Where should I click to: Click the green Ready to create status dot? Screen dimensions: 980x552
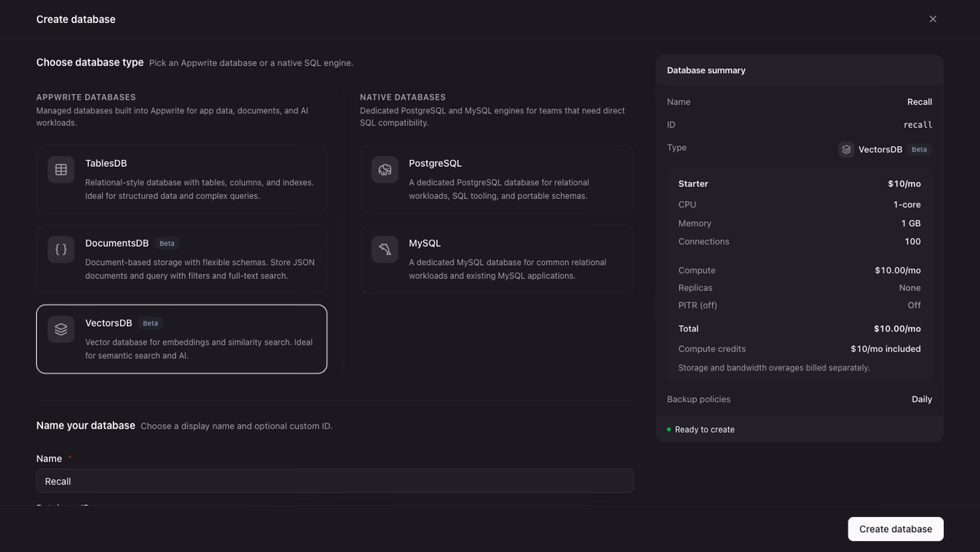[668, 430]
